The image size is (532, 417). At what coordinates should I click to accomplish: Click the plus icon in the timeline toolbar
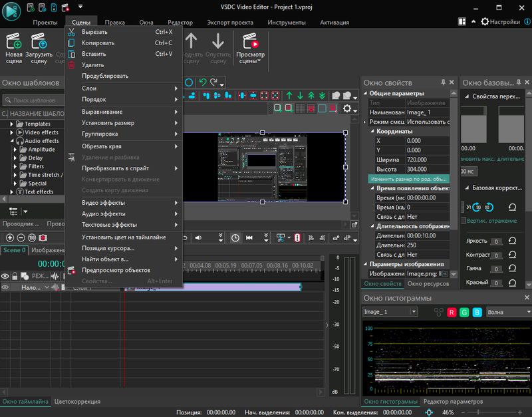coord(9,237)
